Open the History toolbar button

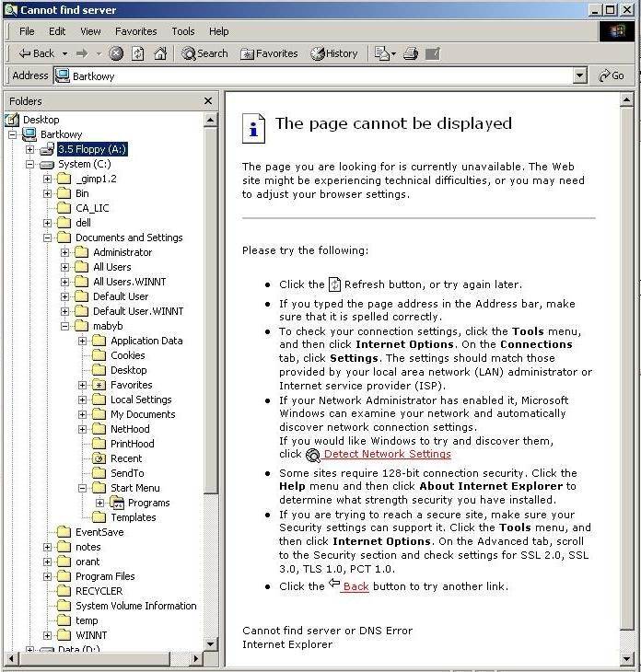tap(334, 53)
